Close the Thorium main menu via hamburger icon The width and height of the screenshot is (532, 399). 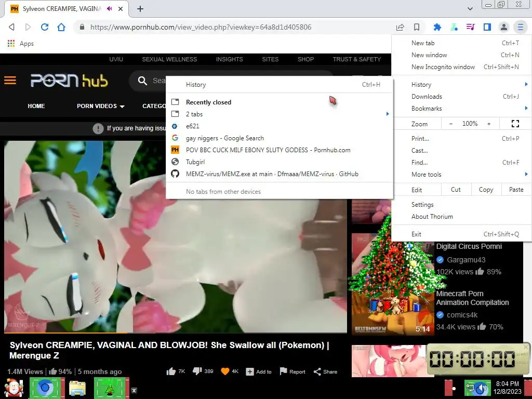[x=520, y=27]
